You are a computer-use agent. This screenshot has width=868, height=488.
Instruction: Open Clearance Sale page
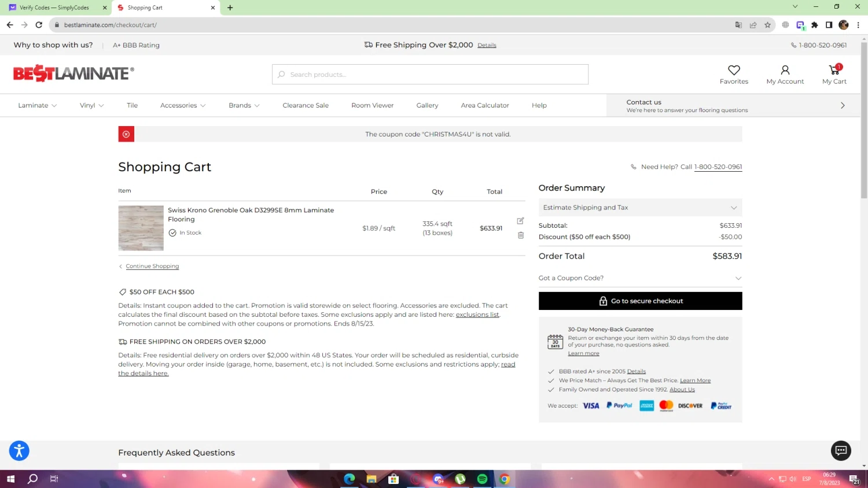point(306,105)
